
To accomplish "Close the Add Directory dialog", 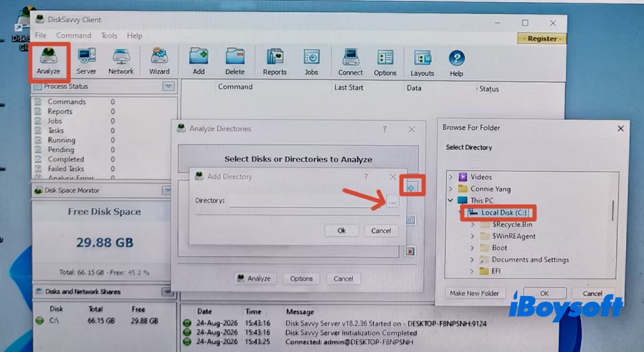I will pyautogui.click(x=393, y=177).
